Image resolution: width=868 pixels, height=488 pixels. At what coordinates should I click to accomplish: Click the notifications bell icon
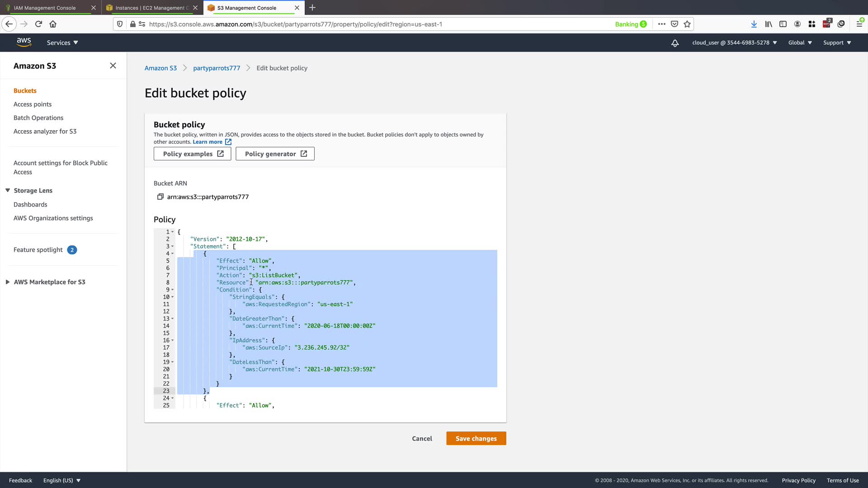pos(675,43)
